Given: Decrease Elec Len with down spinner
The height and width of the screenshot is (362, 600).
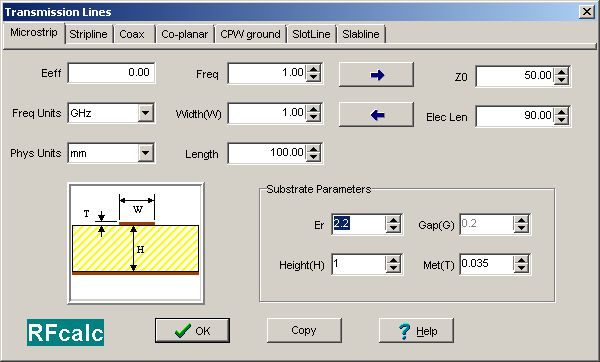Looking at the screenshot, I should click(x=561, y=119).
